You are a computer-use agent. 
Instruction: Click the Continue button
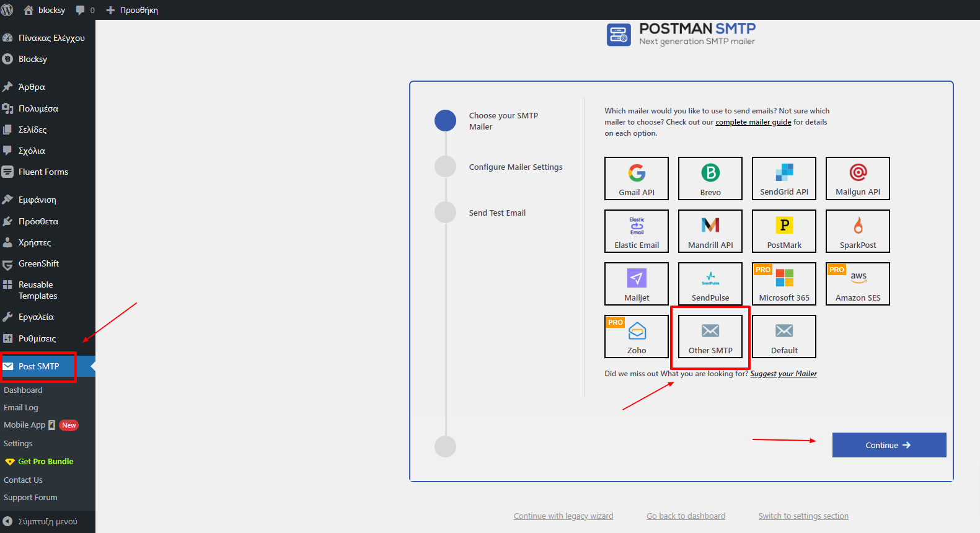click(889, 445)
